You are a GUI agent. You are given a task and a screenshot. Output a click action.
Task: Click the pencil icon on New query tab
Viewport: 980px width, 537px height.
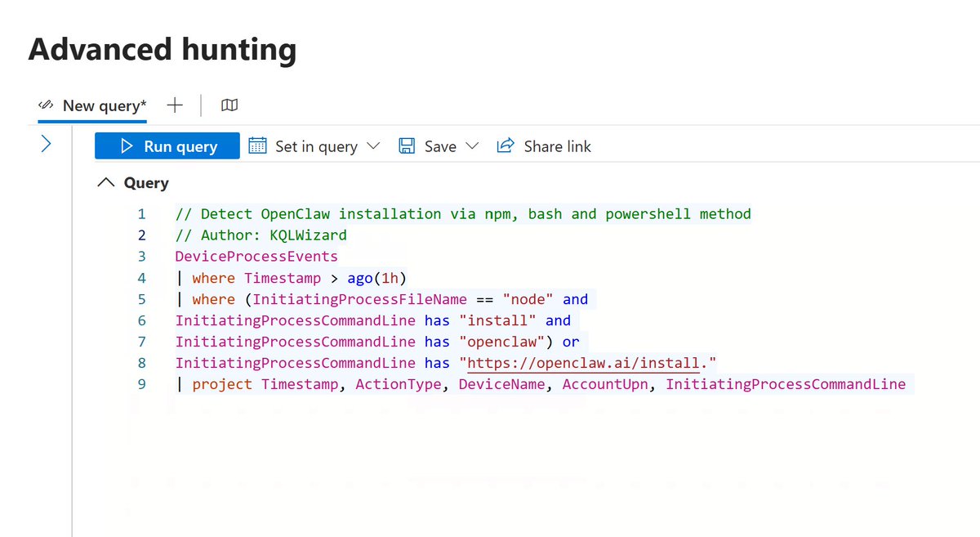click(x=46, y=105)
